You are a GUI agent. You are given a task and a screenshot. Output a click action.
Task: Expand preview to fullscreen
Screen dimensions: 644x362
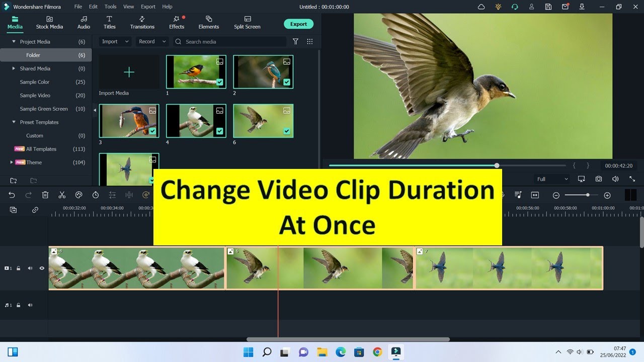(x=632, y=179)
